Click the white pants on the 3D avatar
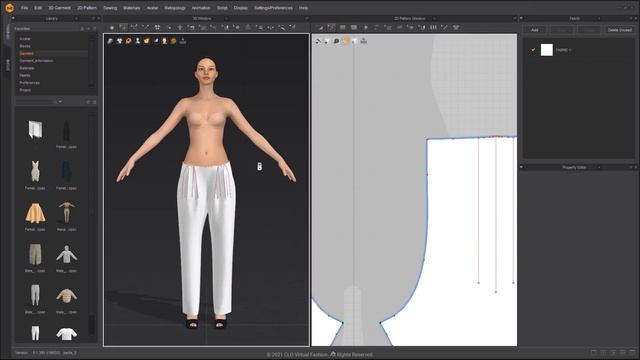The image size is (640, 360). tap(207, 238)
